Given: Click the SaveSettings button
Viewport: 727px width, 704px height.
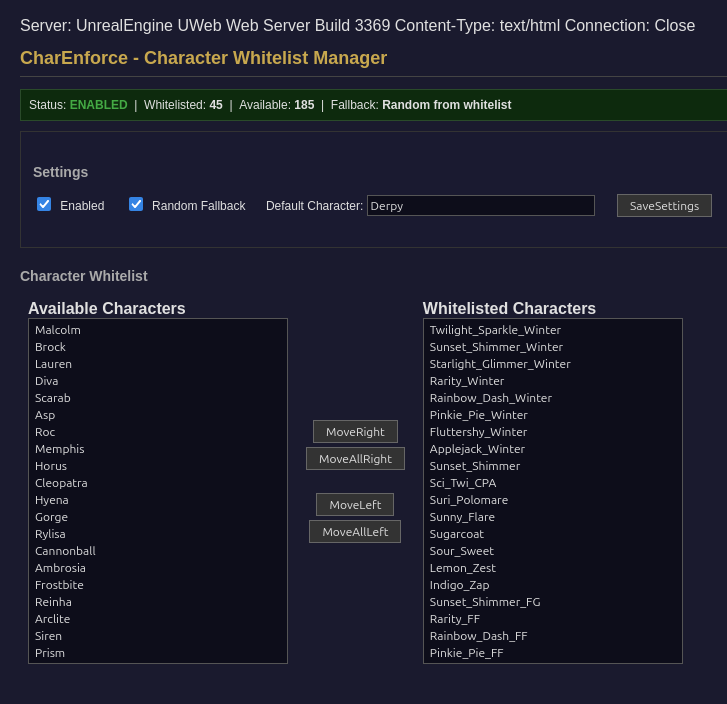Looking at the screenshot, I should [x=664, y=205].
